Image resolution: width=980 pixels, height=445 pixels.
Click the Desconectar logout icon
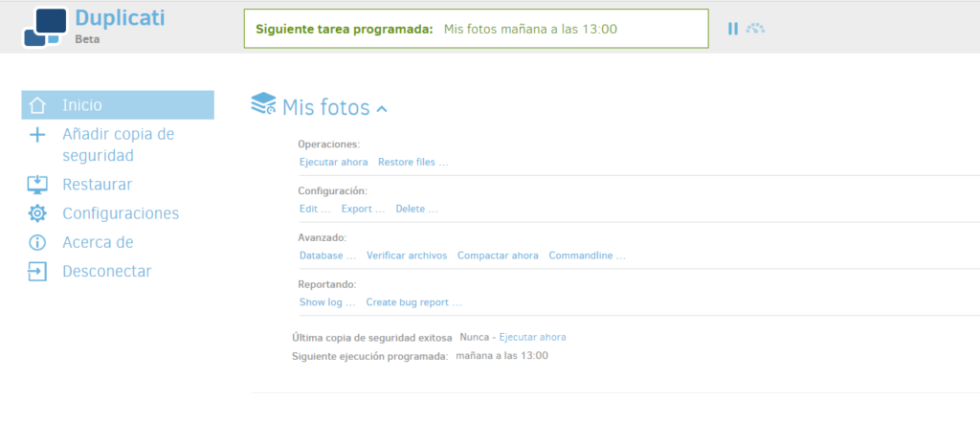(37, 271)
